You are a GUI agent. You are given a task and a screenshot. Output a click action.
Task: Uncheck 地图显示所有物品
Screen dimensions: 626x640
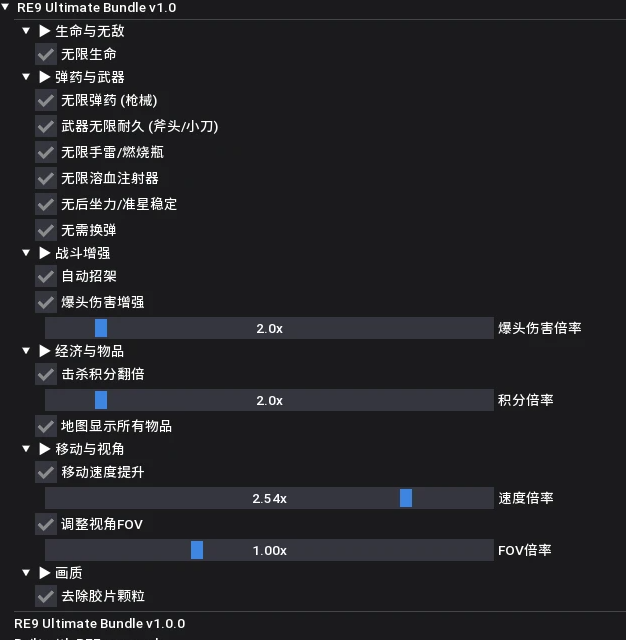46,426
